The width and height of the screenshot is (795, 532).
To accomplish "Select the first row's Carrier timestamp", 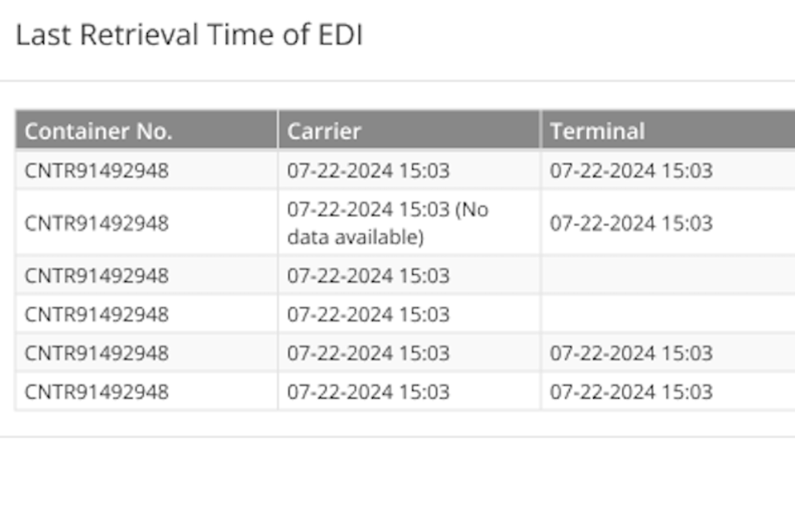I will 368,170.
